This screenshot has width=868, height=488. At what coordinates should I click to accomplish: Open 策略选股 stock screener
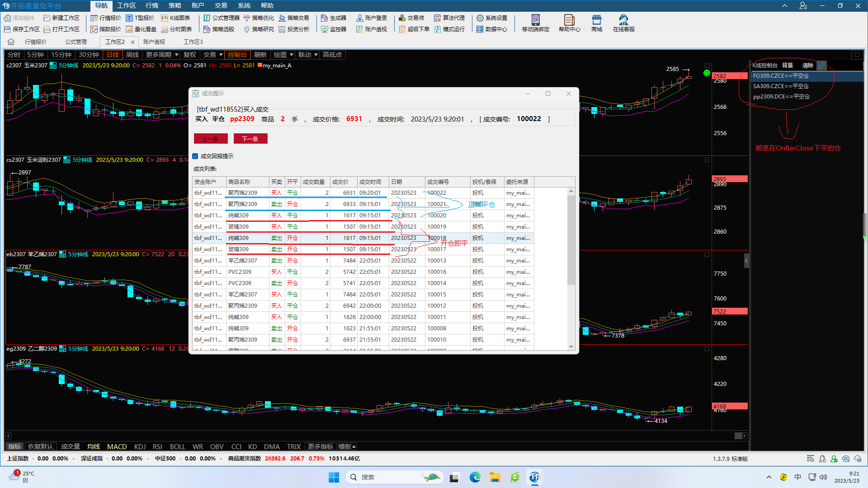coord(219,29)
